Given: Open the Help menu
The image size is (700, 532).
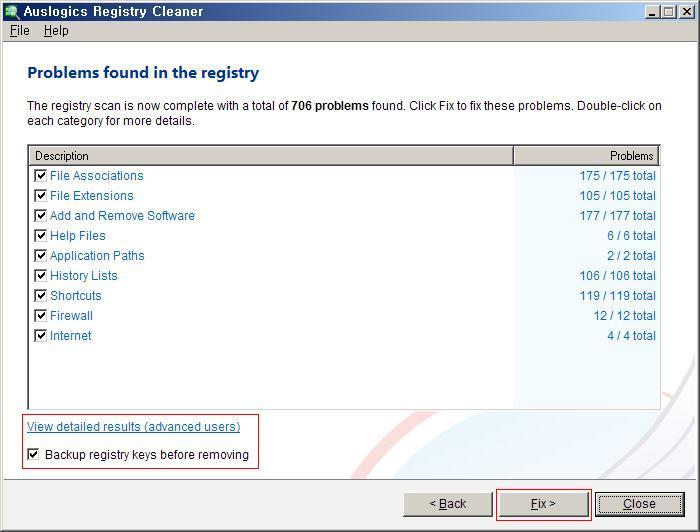Looking at the screenshot, I should [56, 31].
